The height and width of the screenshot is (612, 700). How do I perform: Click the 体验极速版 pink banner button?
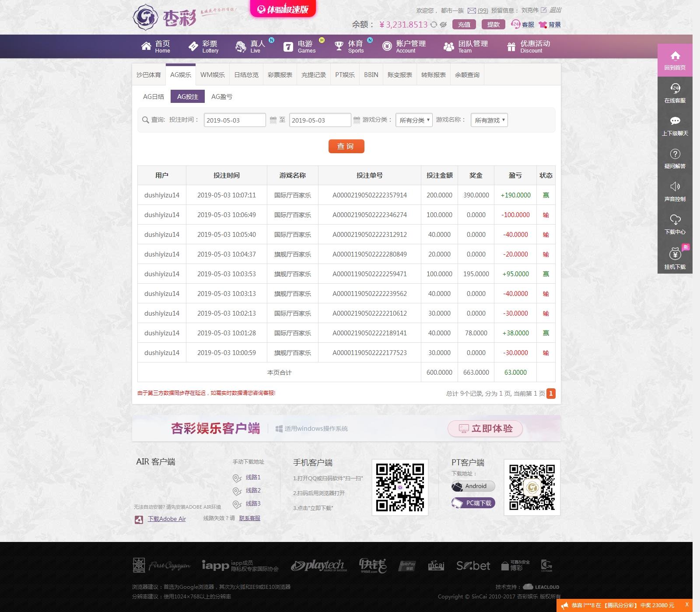[283, 9]
